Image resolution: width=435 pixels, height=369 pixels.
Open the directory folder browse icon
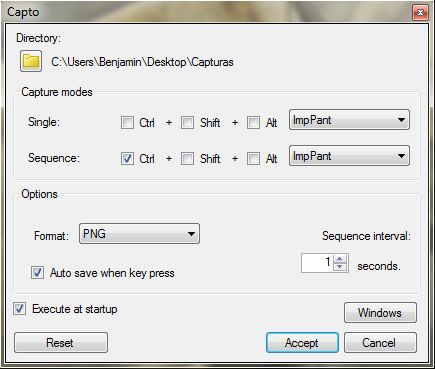click(31, 61)
